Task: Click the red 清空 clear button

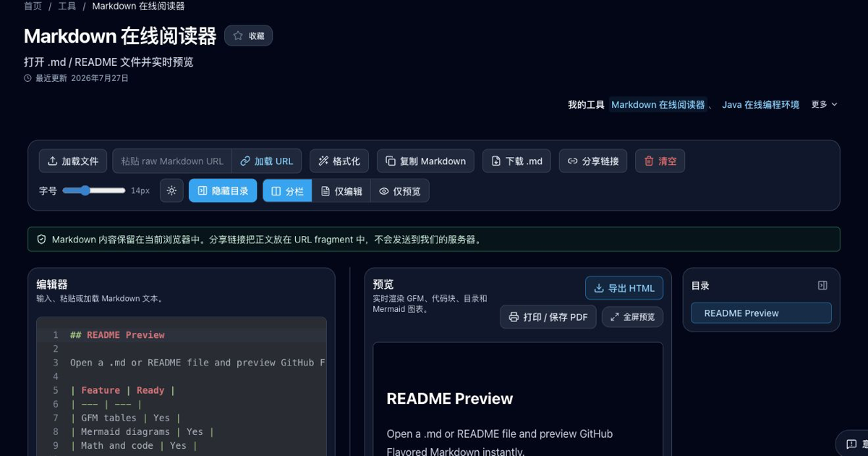Action: click(660, 161)
